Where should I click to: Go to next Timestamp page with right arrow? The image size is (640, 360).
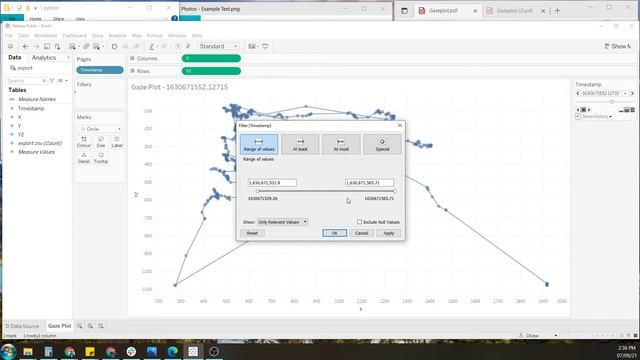632,93
